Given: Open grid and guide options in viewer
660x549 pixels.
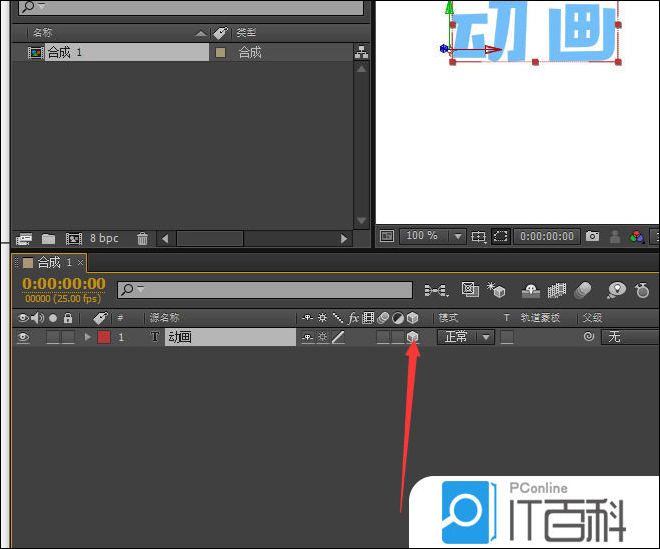Looking at the screenshot, I should (479, 237).
